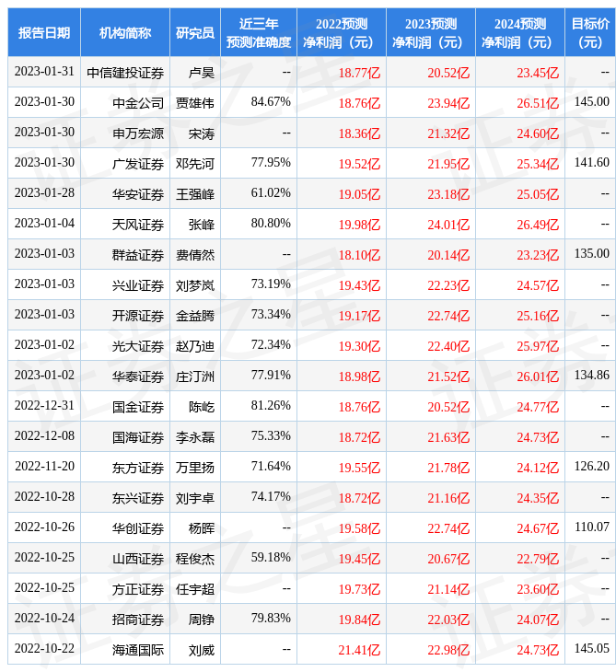This screenshot has height=672, width=616.
Task: Select the 中信建投证券 institution cell
Action: tap(125, 73)
